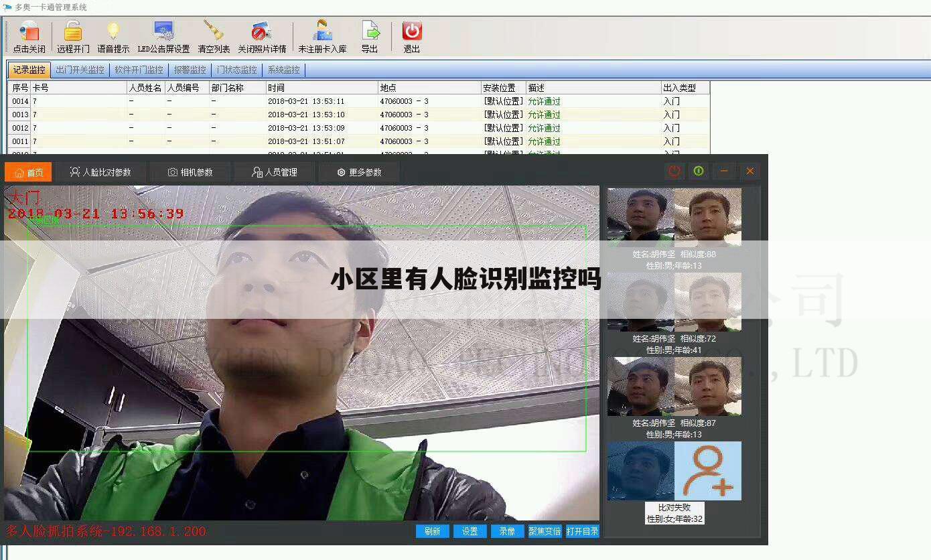This screenshot has height=560, width=931.
Task: Click the 刷新 button
Action: point(433,531)
